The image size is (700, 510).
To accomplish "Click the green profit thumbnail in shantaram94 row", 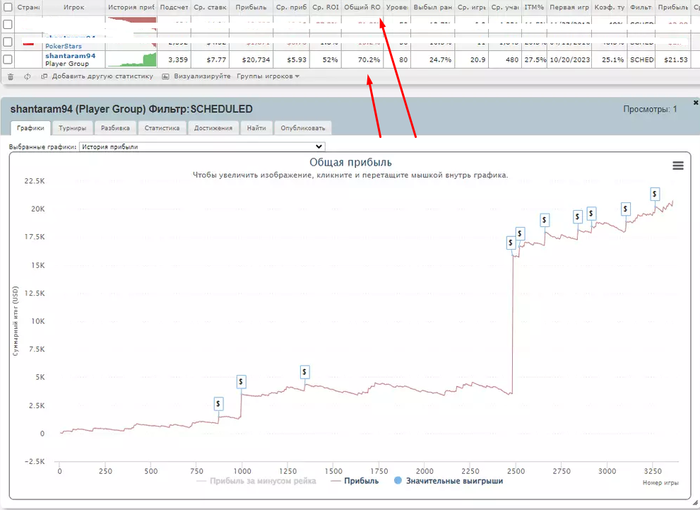I will (132, 59).
